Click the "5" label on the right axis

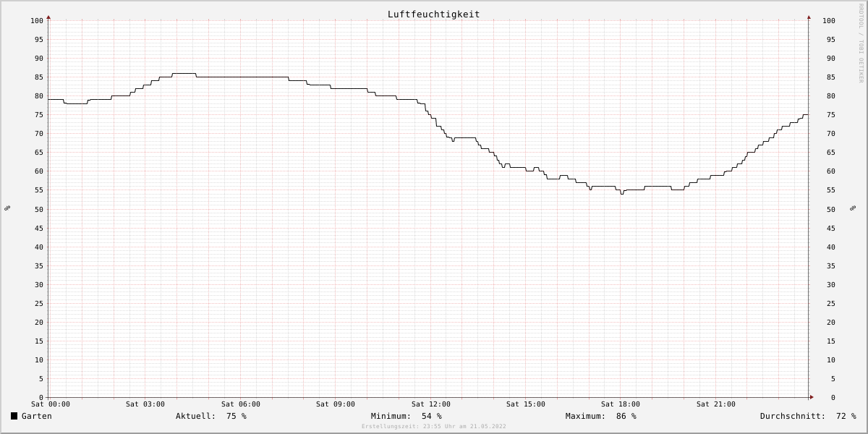click(833, 379)
